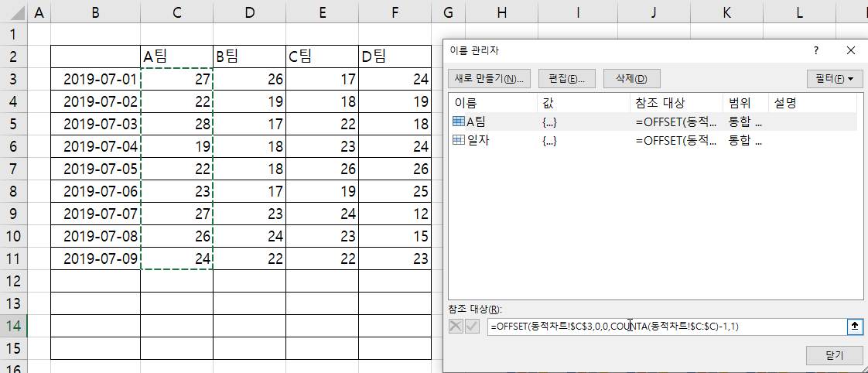The image size is (868, 373).
Task: Select row 2 header
Action: point(13,56)
